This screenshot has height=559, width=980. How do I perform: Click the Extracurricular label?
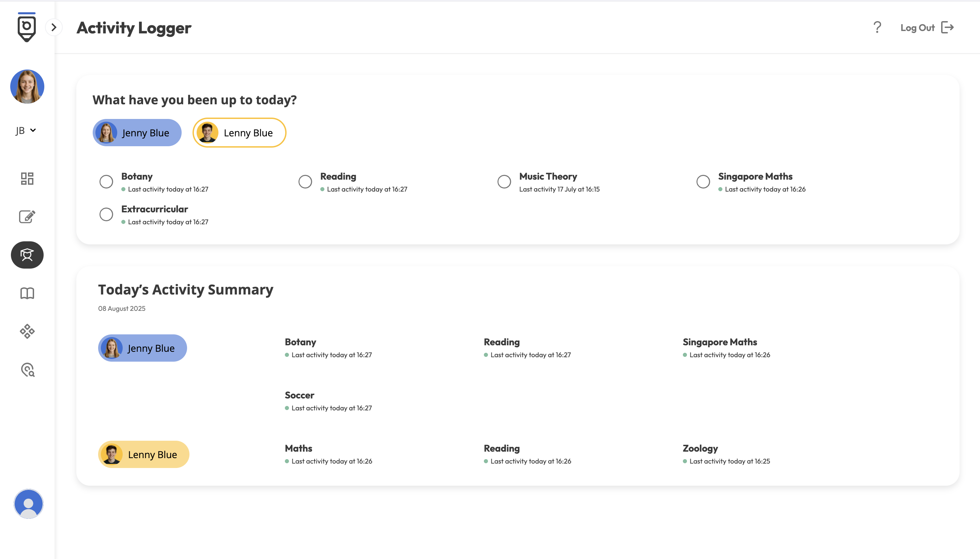155,209
